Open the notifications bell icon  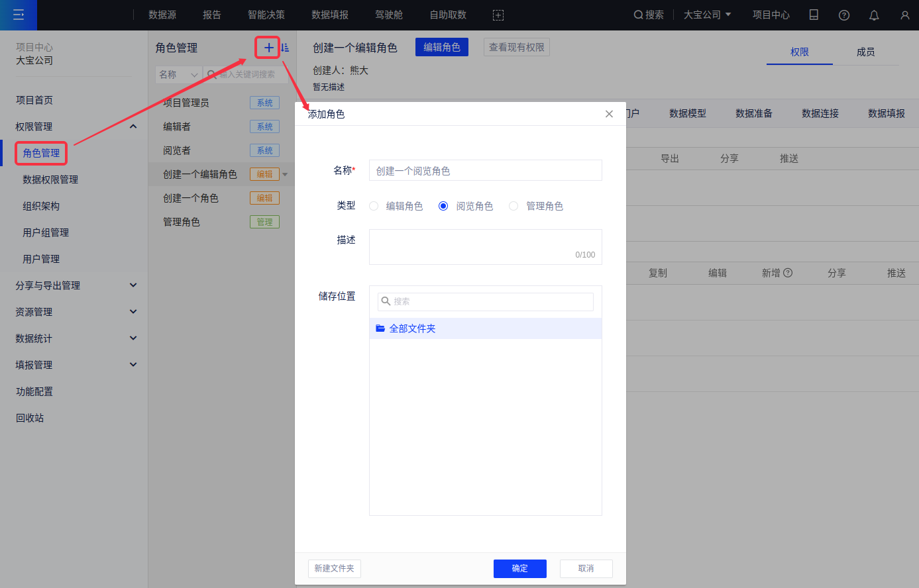(874, 15)
